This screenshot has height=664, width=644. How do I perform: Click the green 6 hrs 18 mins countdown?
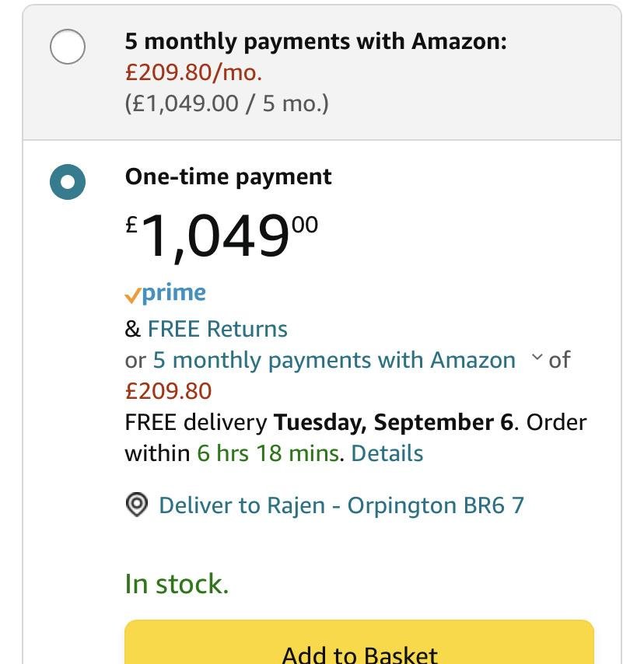point(268,453)
